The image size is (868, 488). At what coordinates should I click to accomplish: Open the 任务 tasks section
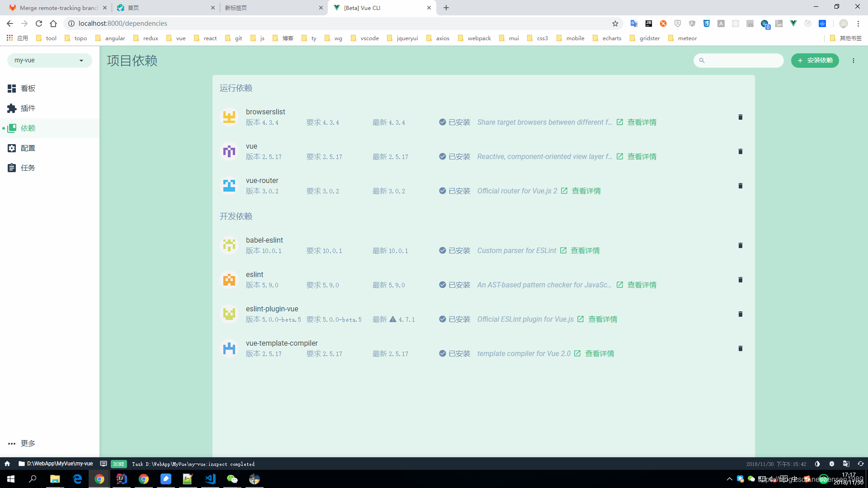(x=50, y=168)
